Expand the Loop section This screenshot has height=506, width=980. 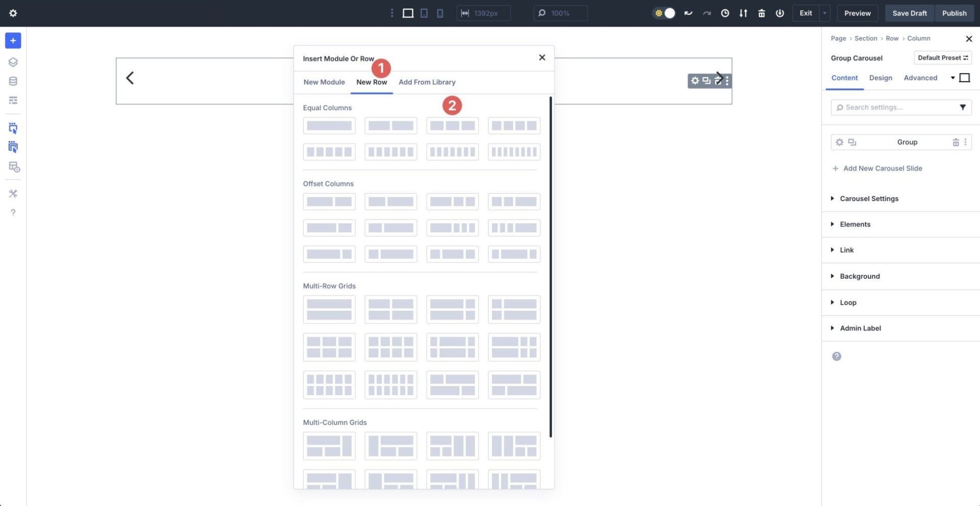[847, 302]
